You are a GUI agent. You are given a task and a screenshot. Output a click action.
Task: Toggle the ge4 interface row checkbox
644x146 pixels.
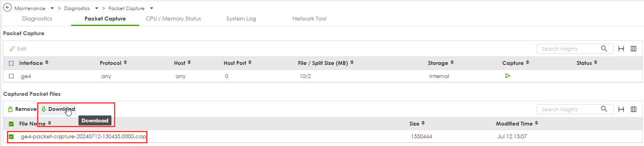click(x=11, y=76)
